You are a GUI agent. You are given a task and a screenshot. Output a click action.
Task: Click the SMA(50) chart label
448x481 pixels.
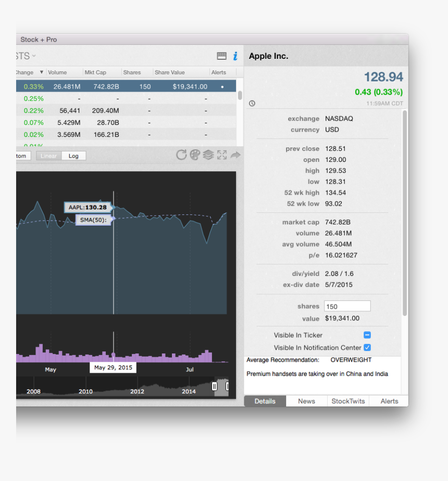coord(93,220)
